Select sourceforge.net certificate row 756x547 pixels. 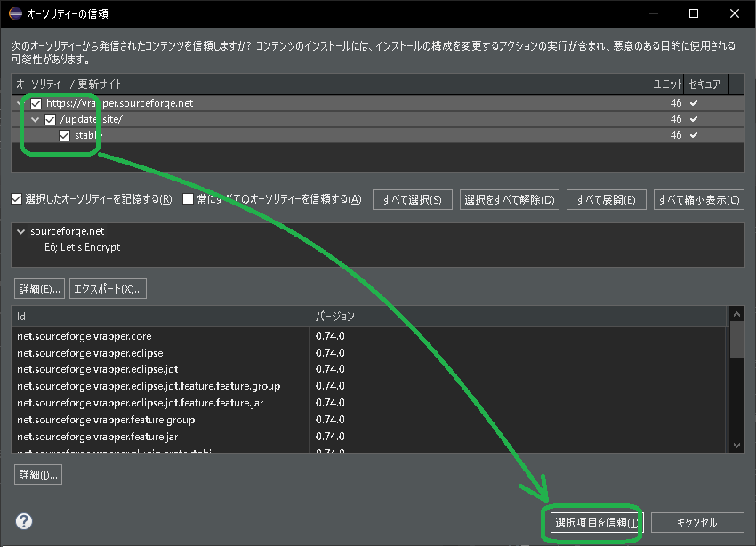[67, 231]
